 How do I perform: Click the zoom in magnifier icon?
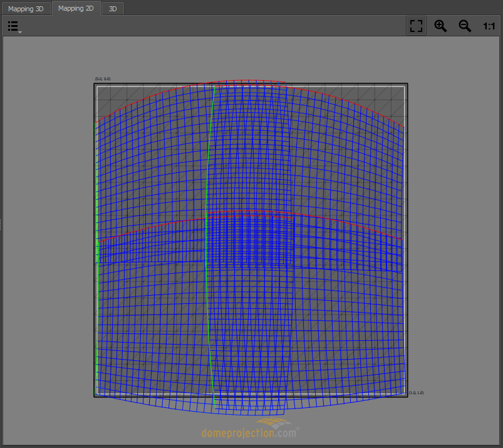point(440,26)
